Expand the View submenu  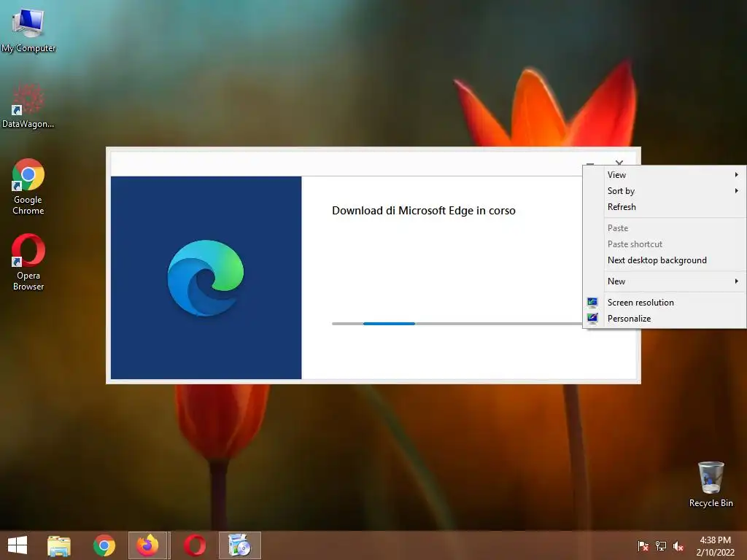click(664, 175)
